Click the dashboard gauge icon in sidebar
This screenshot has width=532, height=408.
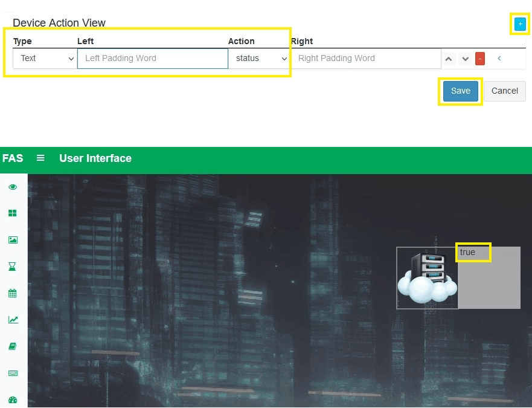13,400
